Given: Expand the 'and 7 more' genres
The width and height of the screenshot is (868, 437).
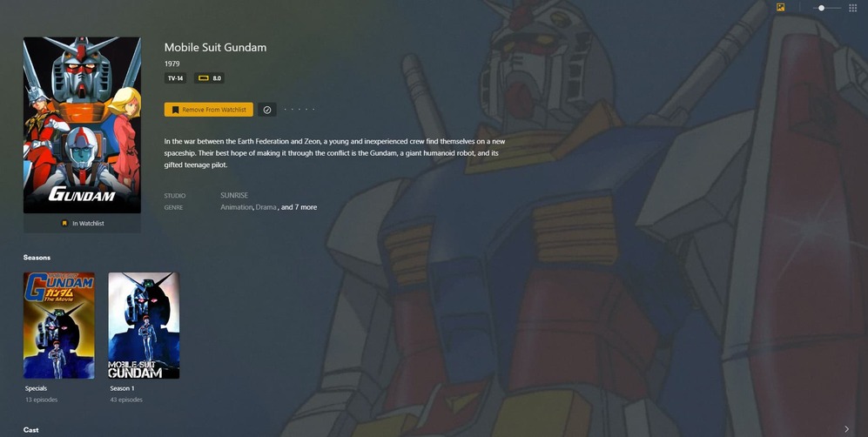Looking at the screenshot, I should point(299,207).
